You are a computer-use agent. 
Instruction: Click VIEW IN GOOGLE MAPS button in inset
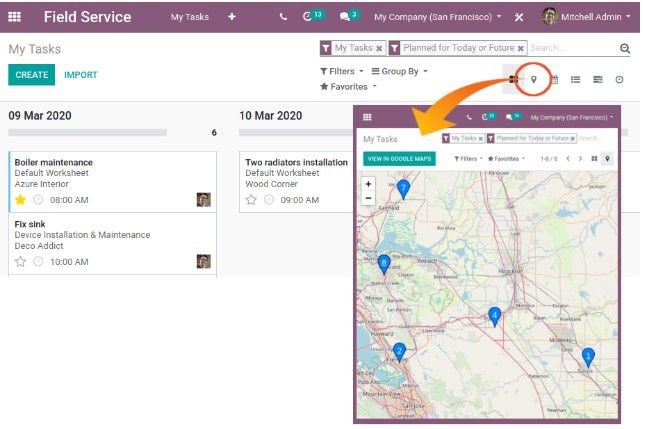399,159
